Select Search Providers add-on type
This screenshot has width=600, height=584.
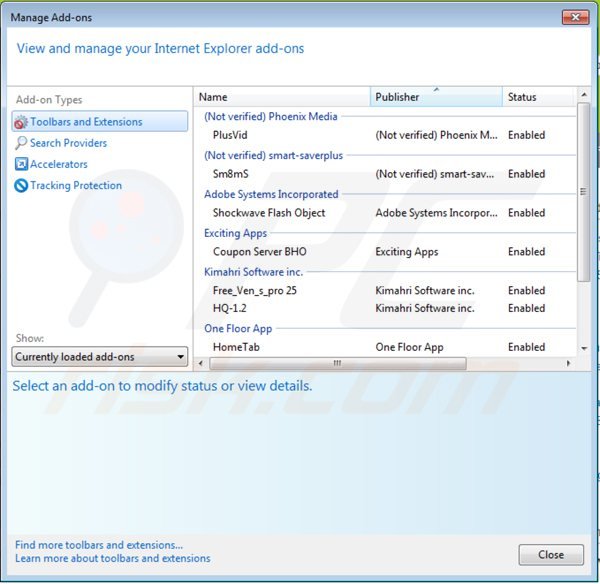tap(68, 143)
